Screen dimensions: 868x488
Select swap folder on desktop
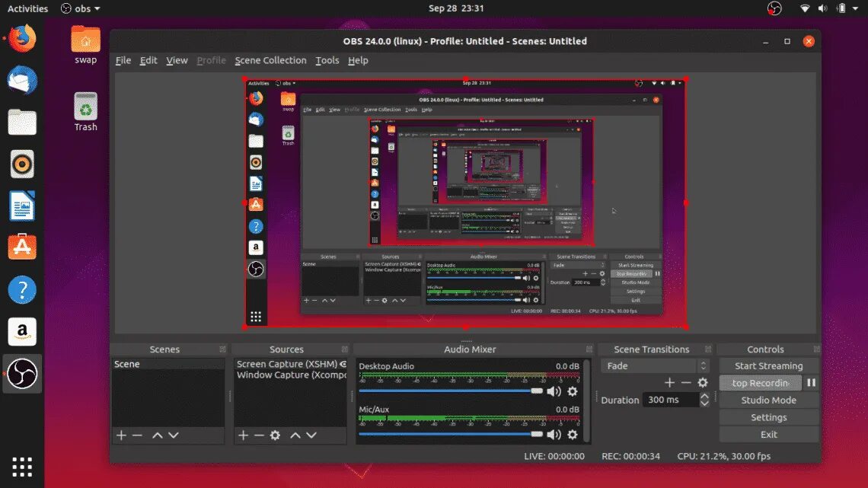pyautogui.click(x=86, y=46)
